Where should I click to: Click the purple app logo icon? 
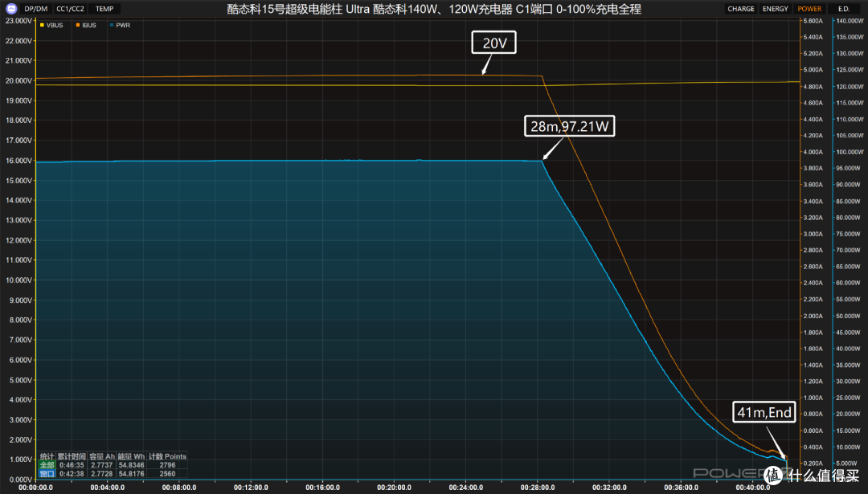coord(11,9)
